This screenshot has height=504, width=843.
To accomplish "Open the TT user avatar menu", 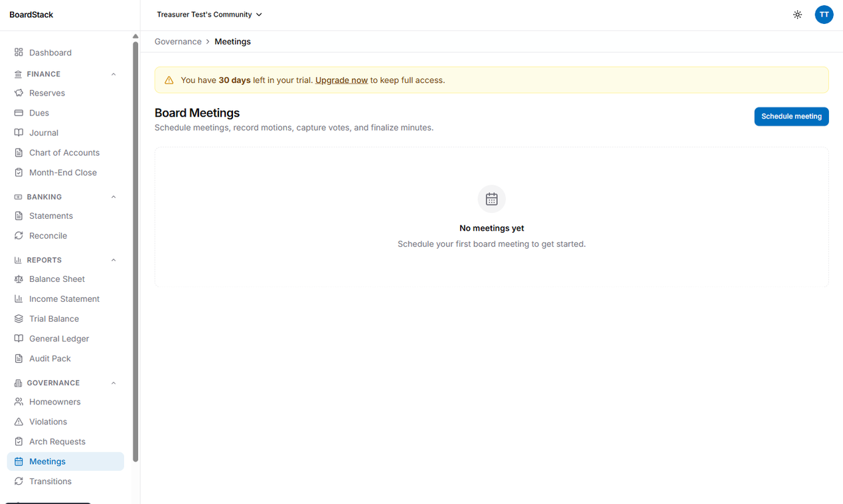I will click(x=824, y=15).
